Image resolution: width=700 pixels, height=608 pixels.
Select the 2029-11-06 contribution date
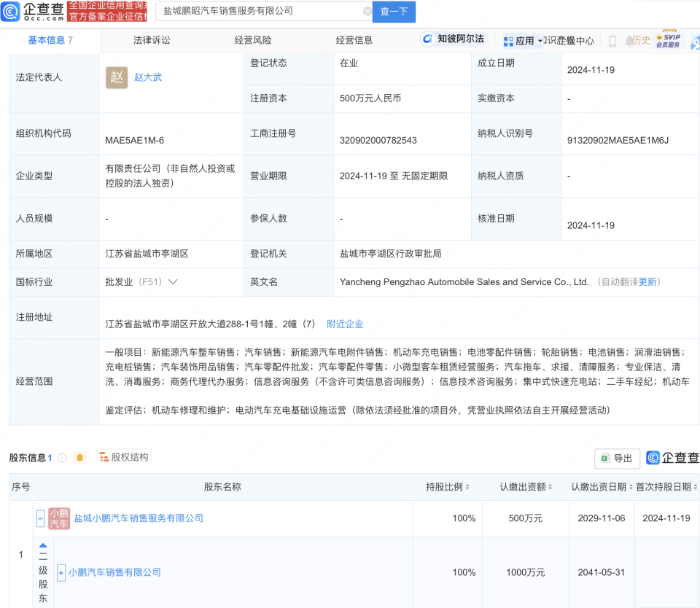602,518
